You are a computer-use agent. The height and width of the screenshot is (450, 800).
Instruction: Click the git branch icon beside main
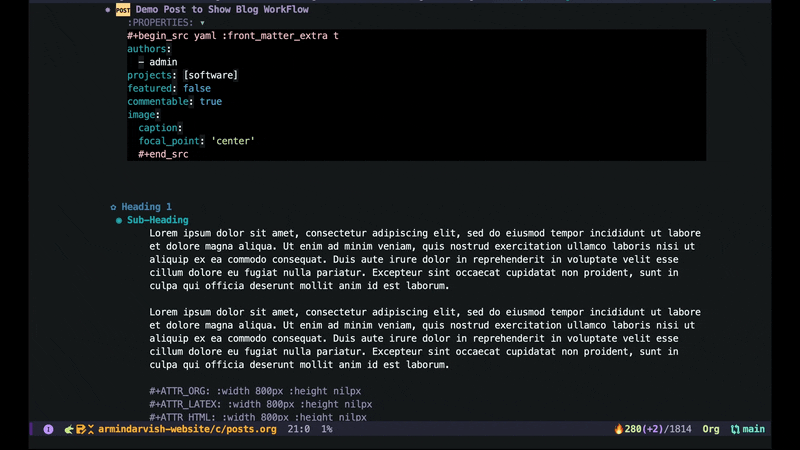point(735,430)
